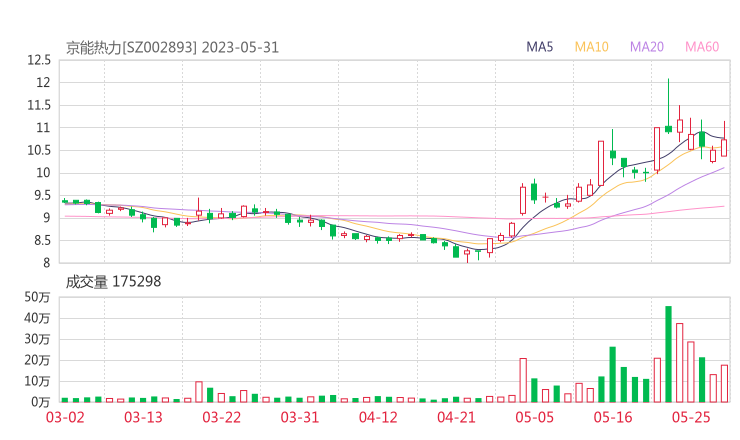Click the MA20 legend label

coord(647,47)
